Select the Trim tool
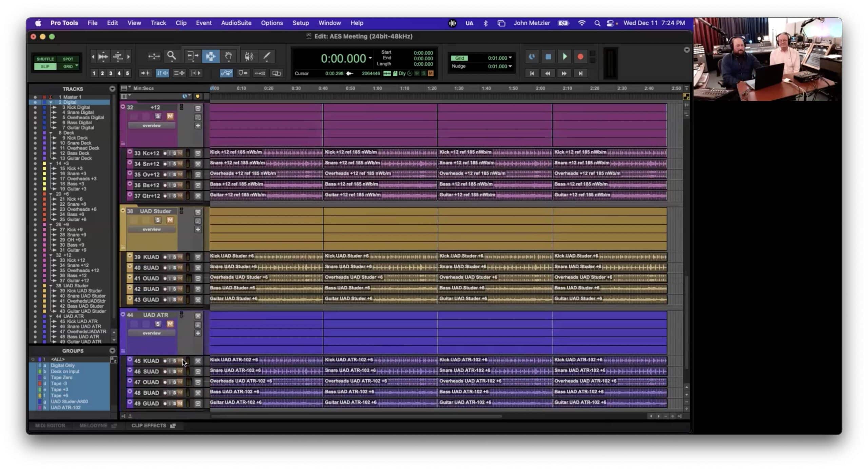This screenshot has height=469, width=868. pyautogui.click(x=193, y=56)
